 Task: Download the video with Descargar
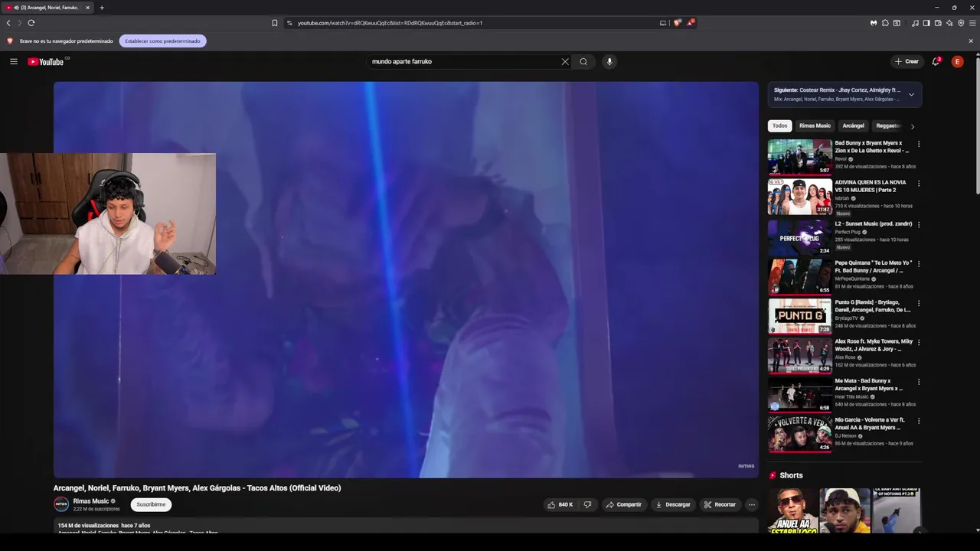coord(673,504)
